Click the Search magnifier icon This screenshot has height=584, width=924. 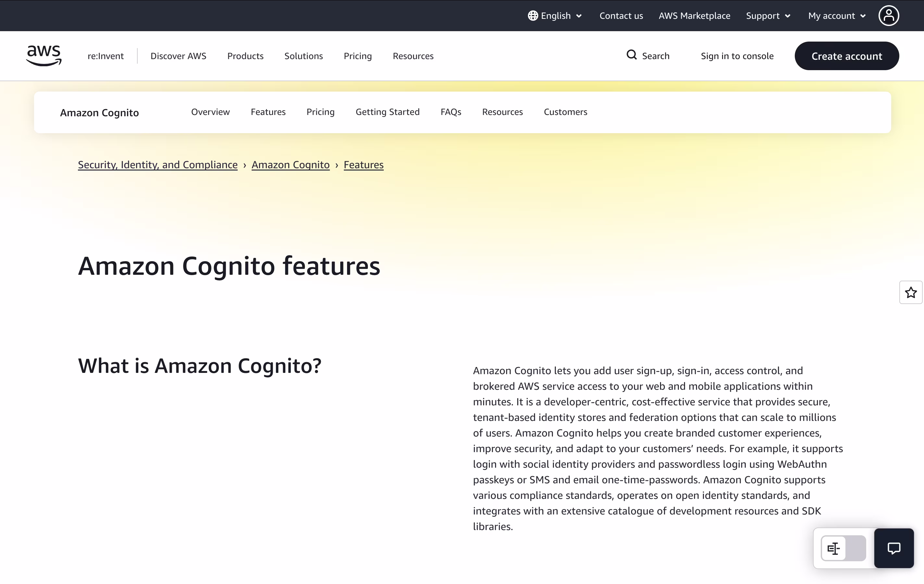(631, 55)
